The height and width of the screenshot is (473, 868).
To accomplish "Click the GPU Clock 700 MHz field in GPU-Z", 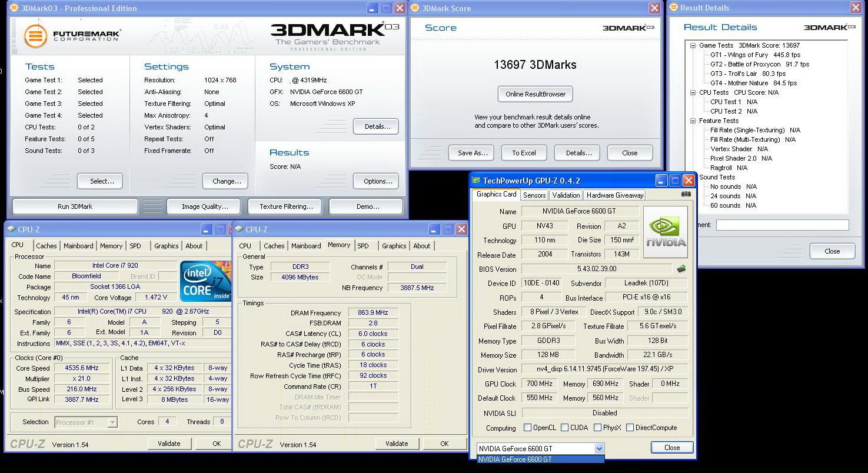I will pyautogui.click(x=539, y=384).
